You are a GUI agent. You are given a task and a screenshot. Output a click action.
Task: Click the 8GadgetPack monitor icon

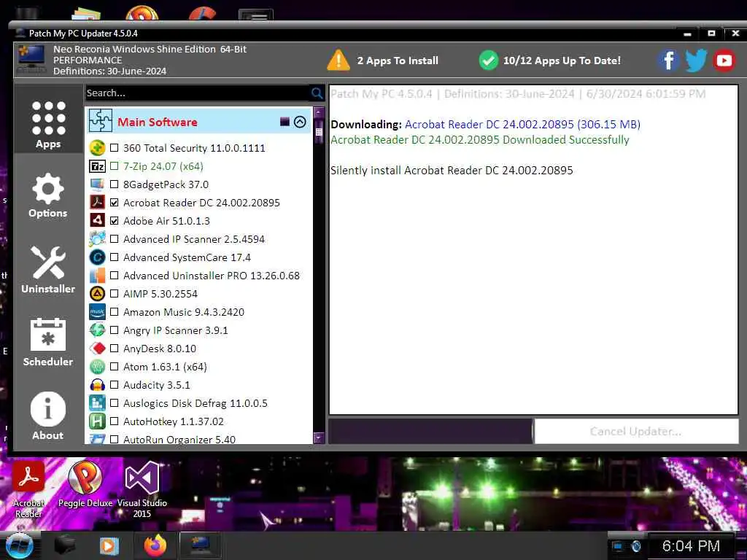click(97, 184)
